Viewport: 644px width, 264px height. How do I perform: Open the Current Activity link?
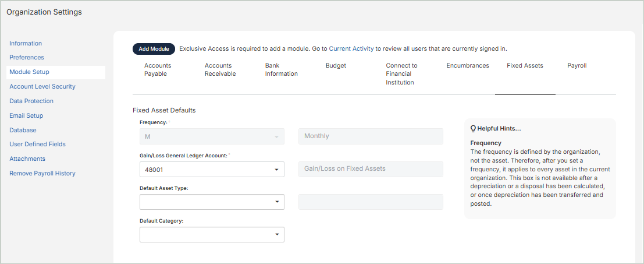coord(351,49)
